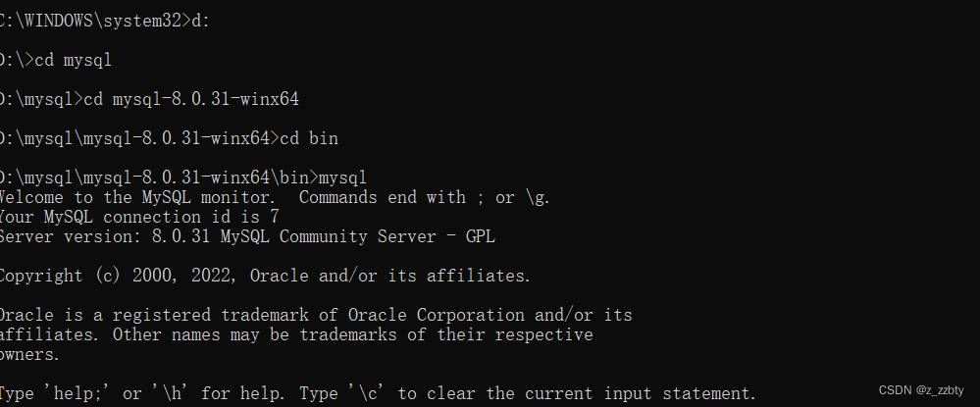Click the 'C:\WINDOWS\system32>' prompt

point(95,21)
